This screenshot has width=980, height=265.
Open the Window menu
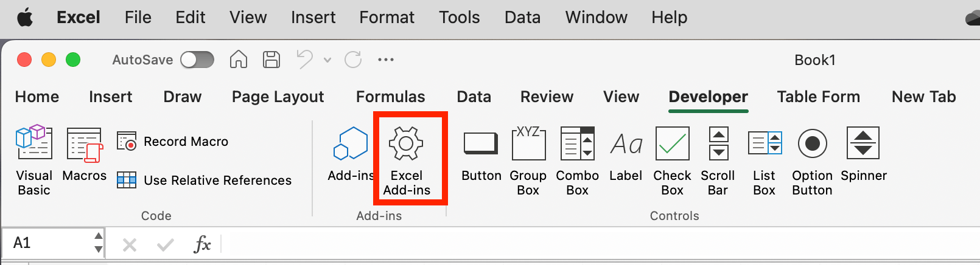pos(597,17)
